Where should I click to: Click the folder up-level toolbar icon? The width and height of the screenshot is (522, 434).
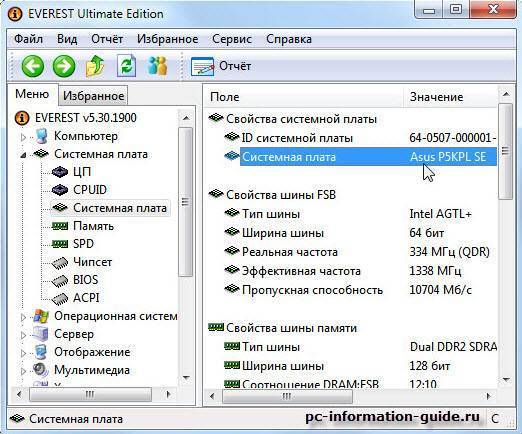coord(95,66)
